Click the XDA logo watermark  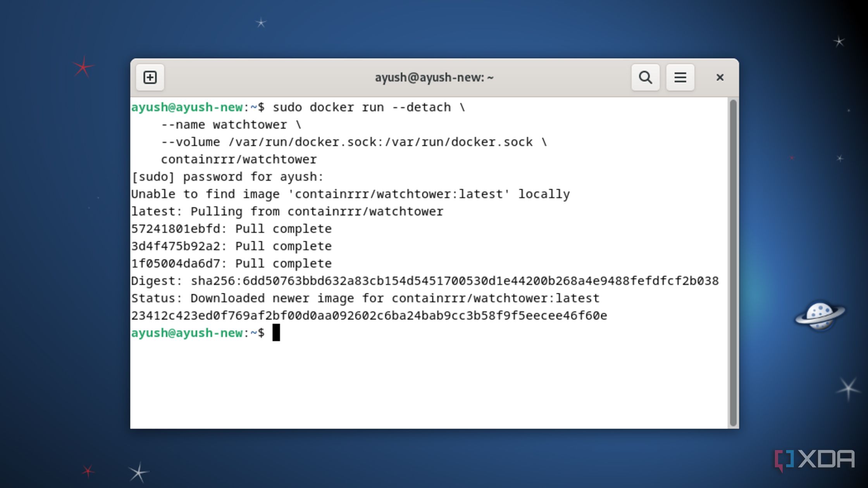tap(815, 460)
